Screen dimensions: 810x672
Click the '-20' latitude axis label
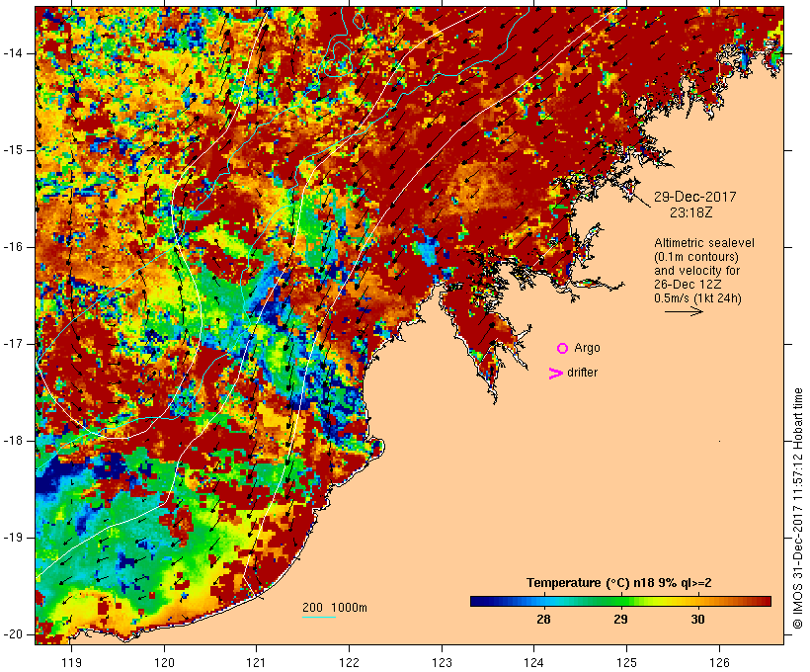pyautogui.click(x=13, y=634)
